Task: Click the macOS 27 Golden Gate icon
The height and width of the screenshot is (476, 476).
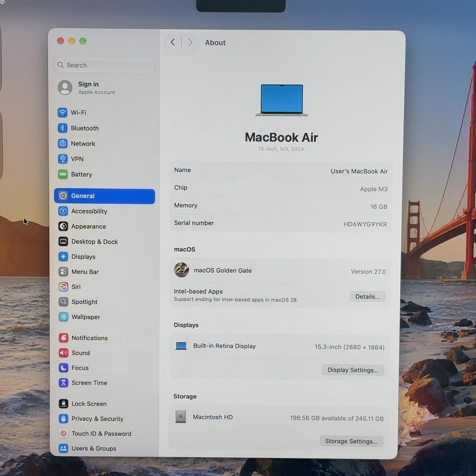Action: pos(181,270)
